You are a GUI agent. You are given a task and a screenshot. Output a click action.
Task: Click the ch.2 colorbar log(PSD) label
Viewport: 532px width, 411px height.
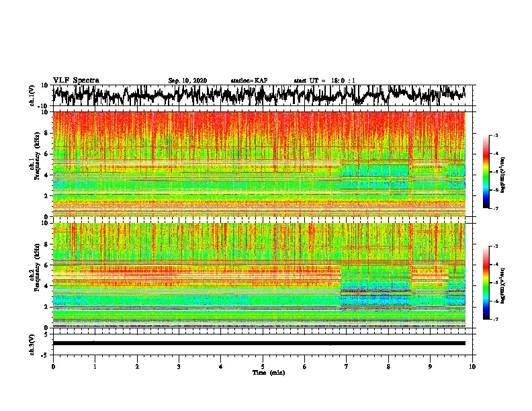[502, 285]
